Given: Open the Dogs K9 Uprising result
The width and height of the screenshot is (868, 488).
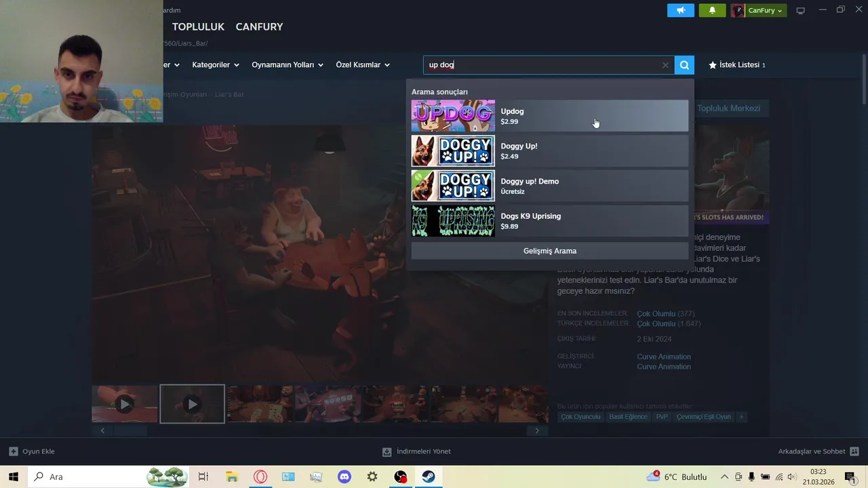Looking at the screenshot, I should tap(550, 221).
